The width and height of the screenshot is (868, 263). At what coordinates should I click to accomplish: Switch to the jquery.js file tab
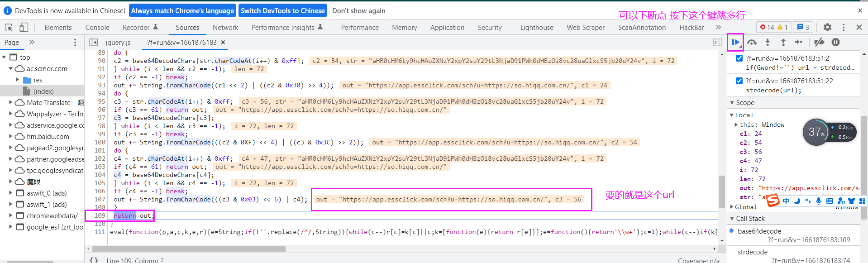click(118, 42)
